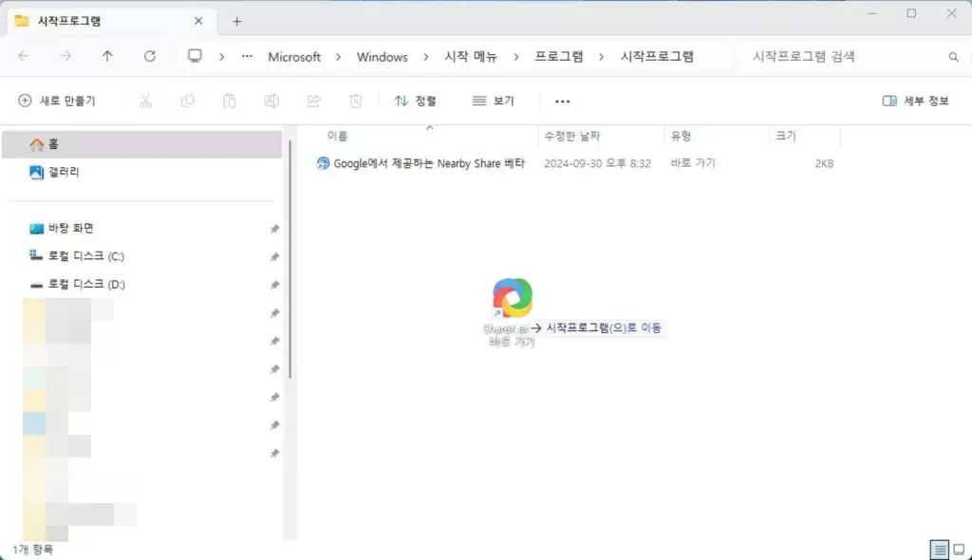972x560 pixels.
Task: Click the Paste icon
Action: click(229, 101)
